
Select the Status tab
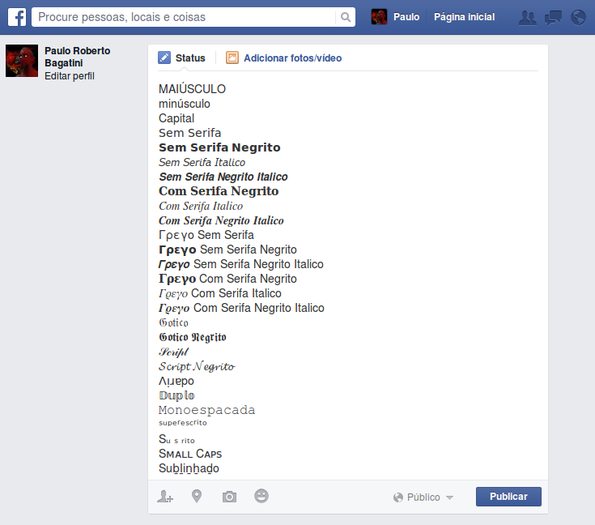coord(182,58)
